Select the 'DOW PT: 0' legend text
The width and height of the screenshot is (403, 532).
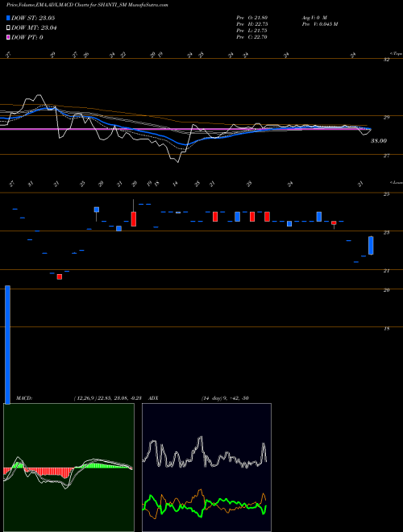[x=27, y=37]
